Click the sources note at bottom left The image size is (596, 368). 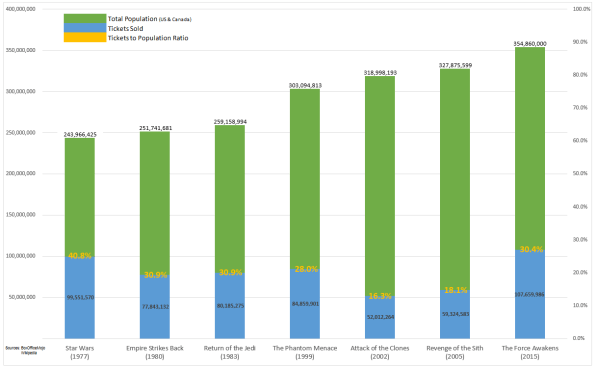pos(25,350)
